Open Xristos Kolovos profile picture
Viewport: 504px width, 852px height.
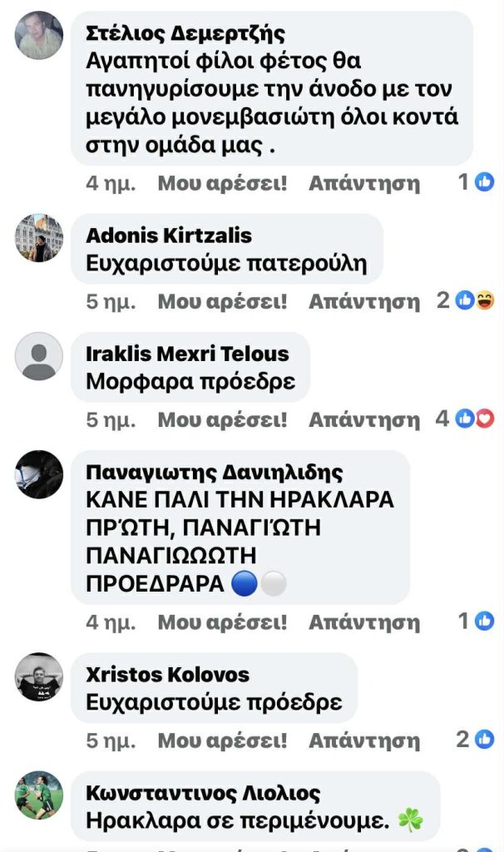pos(38,677)
